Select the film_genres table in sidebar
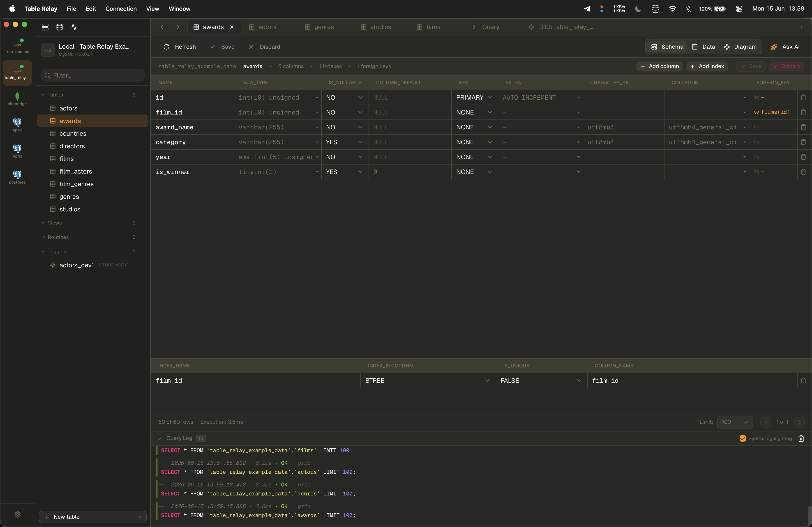812x527 pixels. click(x=92, y=184)
